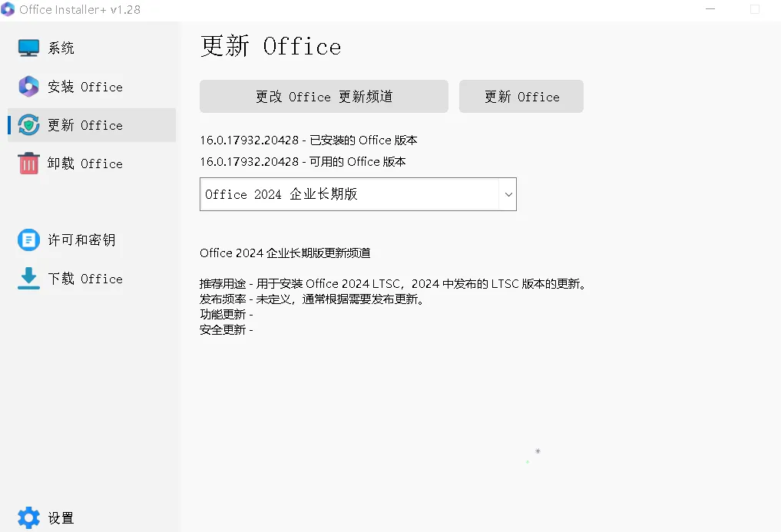781x532 pixels.
Task: Click the download arrow icon for 下载 Office
Action: coord(28,279)
